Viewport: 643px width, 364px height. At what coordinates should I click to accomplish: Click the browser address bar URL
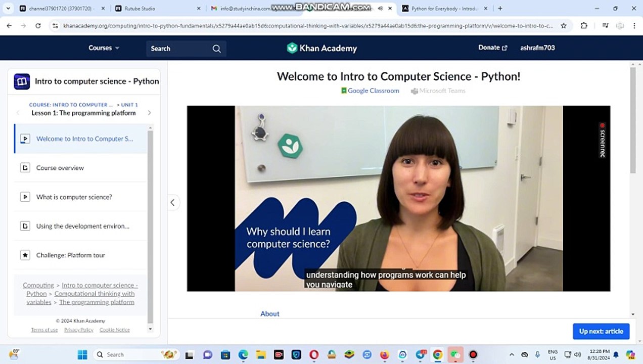(308, 25)
